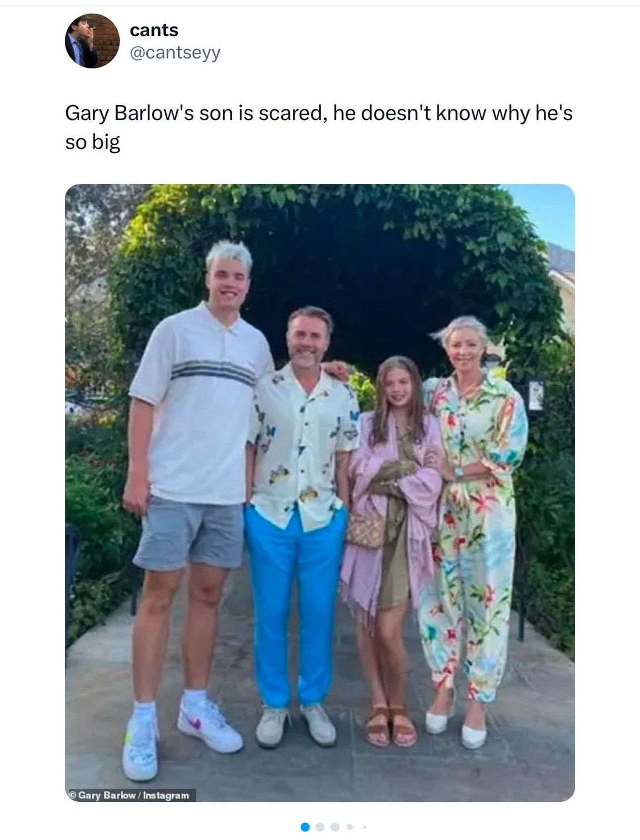Switch to the third carousel dot

tap(335, 827)
